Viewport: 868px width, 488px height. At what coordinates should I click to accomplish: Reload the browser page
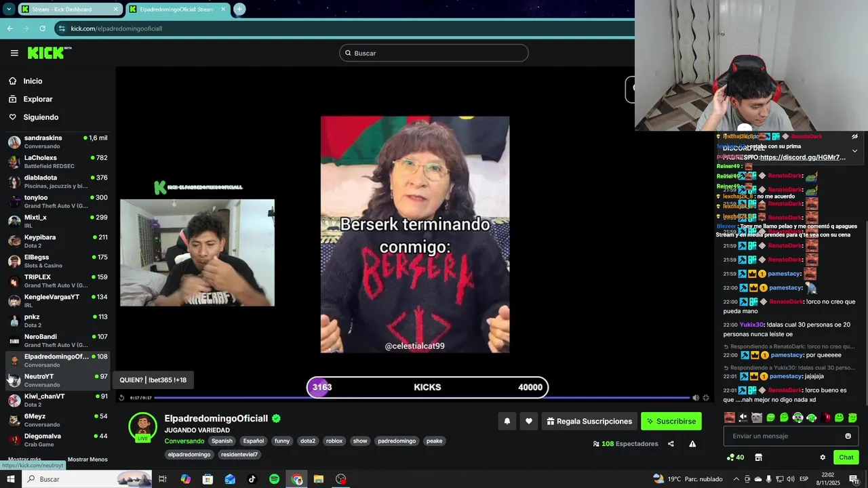tap(42, 28)
